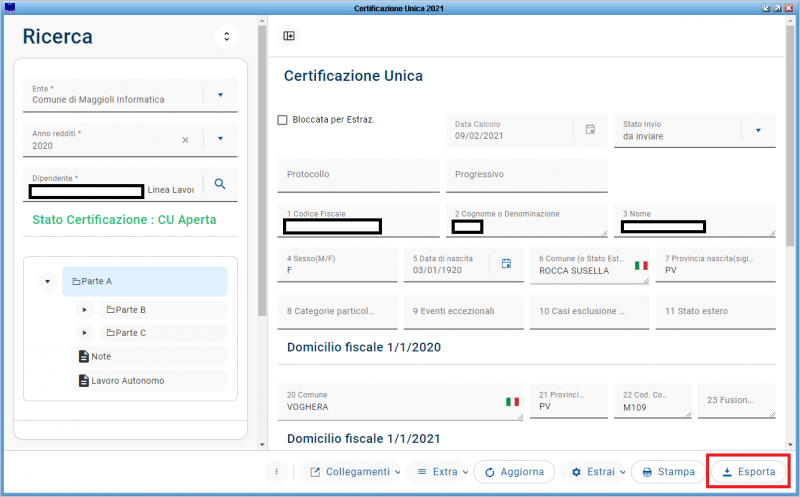Click the 2 Cognome o Denominazione field
Viewport: 800px width, 497px height.
tap(527, 220)
